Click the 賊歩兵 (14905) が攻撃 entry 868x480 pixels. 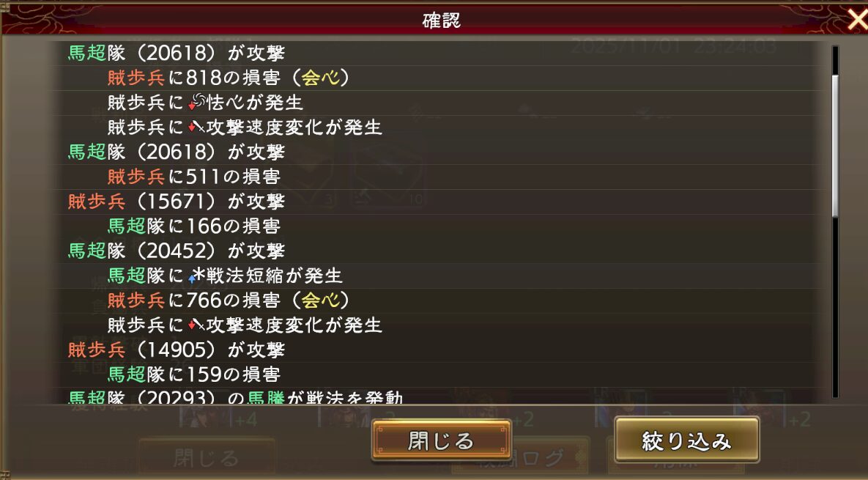[x=177, y=350]
